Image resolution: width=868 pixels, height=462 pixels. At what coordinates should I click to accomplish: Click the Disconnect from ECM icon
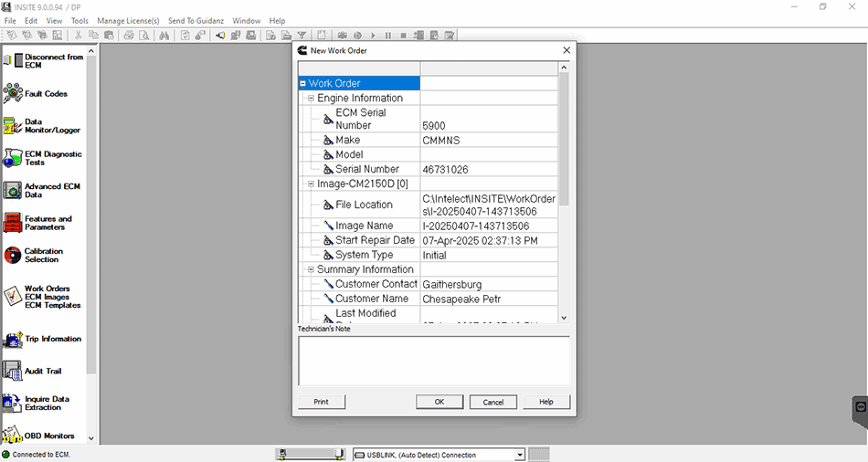pos(15,60)
